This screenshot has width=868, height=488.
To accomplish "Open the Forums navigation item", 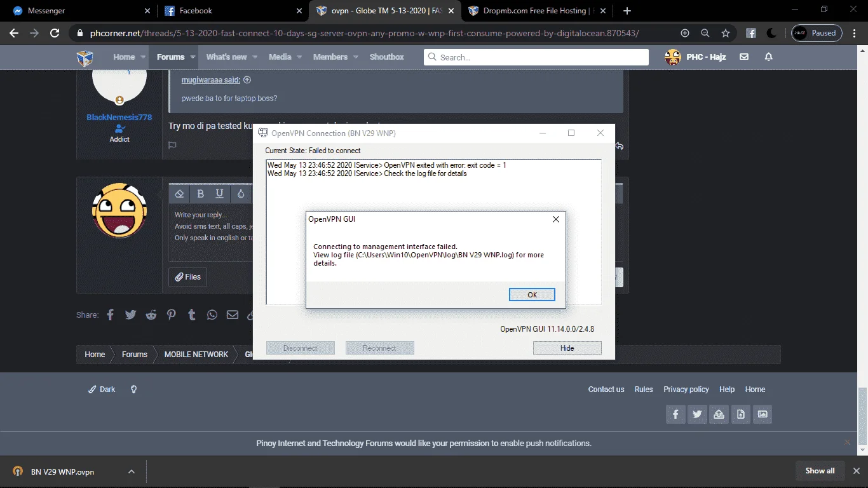I will (171, 57).
